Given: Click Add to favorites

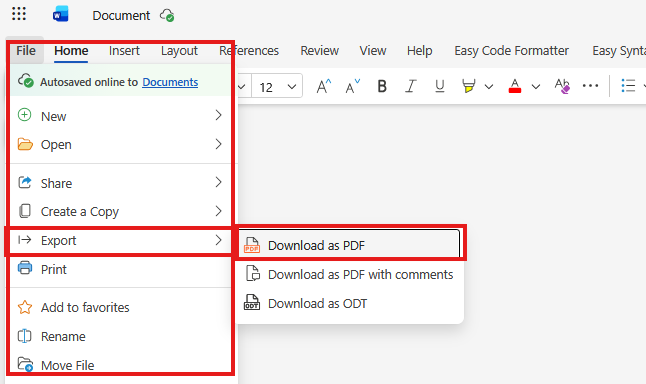Looking at the screenshot, I should click(120, 307).
